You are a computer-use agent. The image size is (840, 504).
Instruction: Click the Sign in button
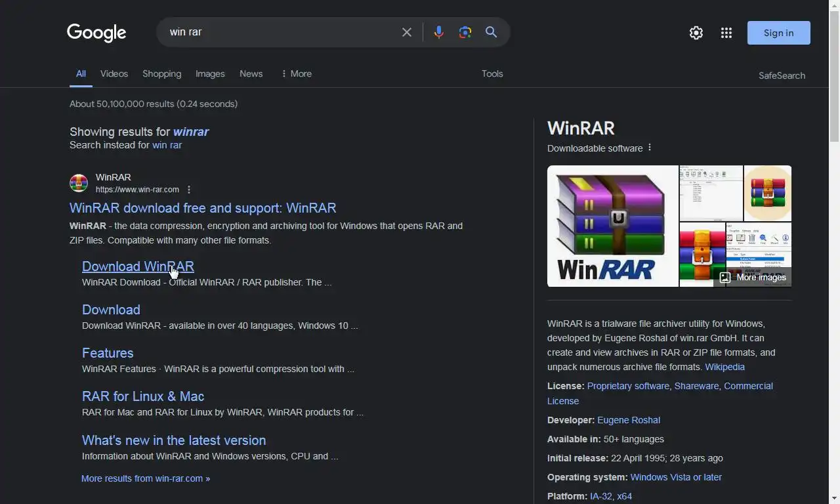click(x=779, y=33)
